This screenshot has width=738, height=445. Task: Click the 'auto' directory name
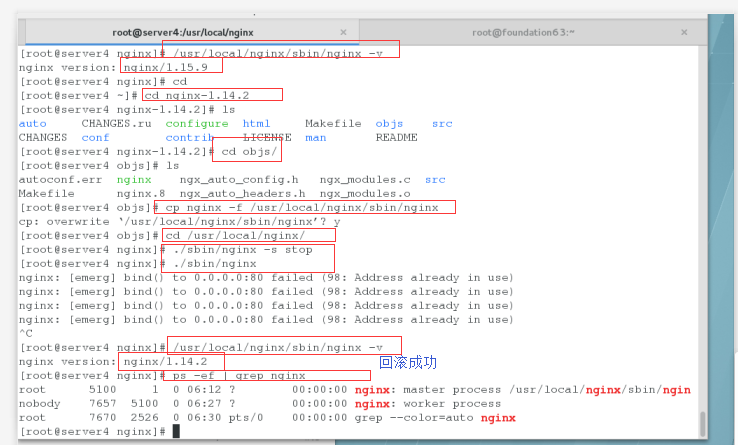point(32,123)
